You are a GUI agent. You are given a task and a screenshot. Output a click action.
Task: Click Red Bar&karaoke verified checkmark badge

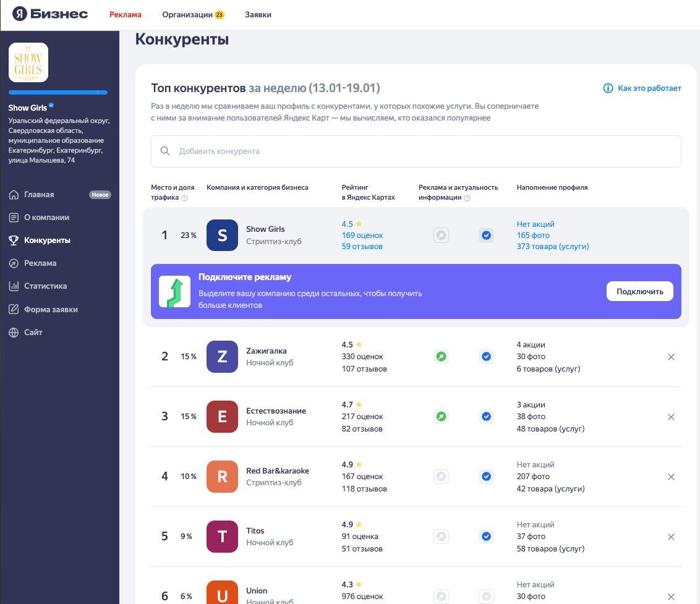point(486,476)
